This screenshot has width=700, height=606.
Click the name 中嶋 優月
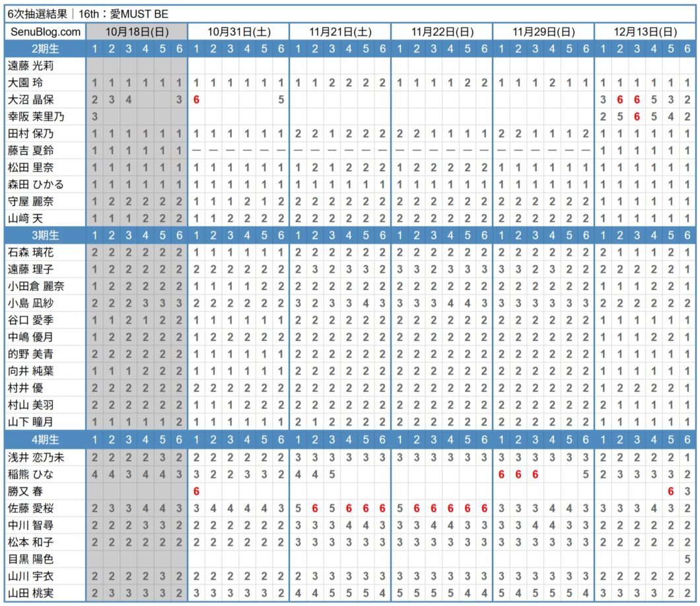[31, 338]
